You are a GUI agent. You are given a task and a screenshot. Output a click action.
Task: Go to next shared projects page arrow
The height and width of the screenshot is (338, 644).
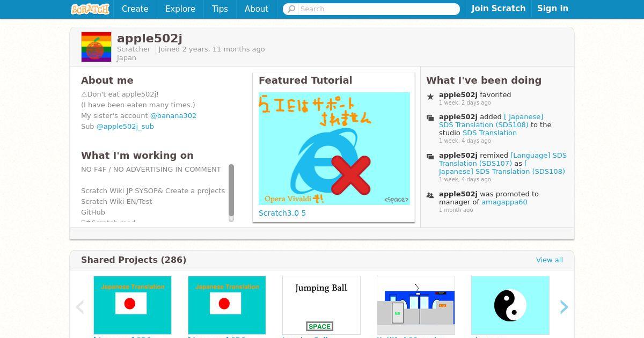[x=564, y=307]
